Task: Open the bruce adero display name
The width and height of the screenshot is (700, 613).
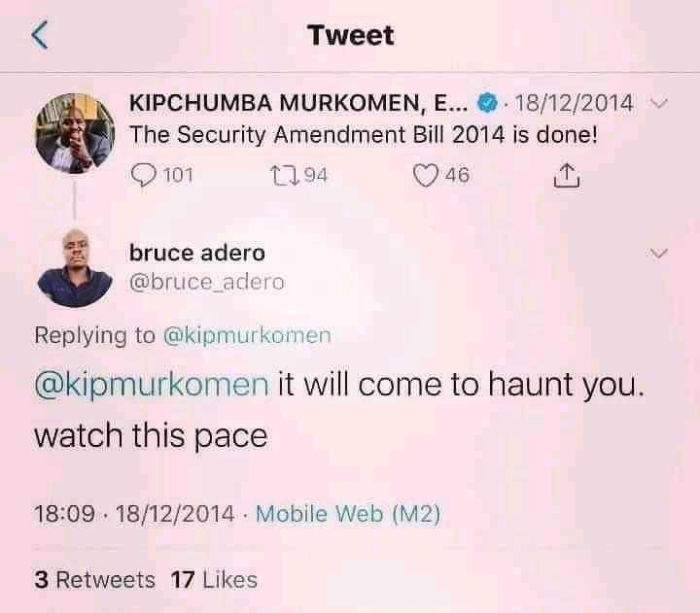Action: pyautogui.click(x=196, y=253)
